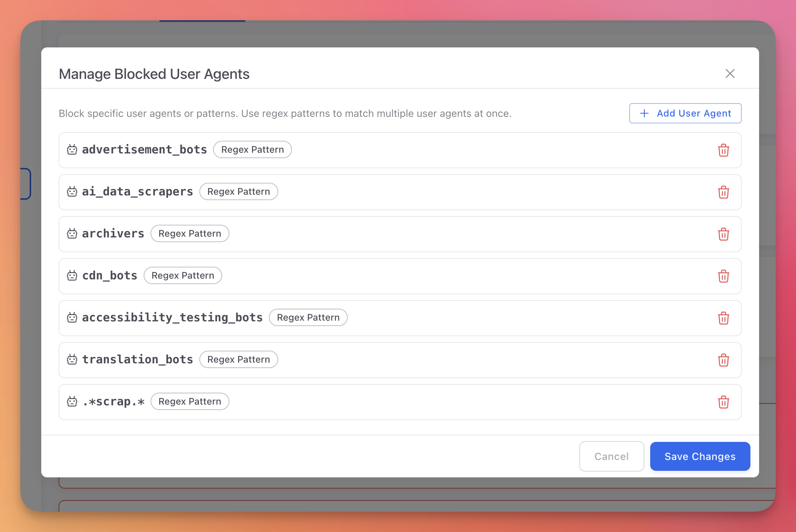Screen dimensions: 796x532
Task: Close the Manage Blocked User Agents dialog
Action: pyautogui.click(x=730, y=73)
